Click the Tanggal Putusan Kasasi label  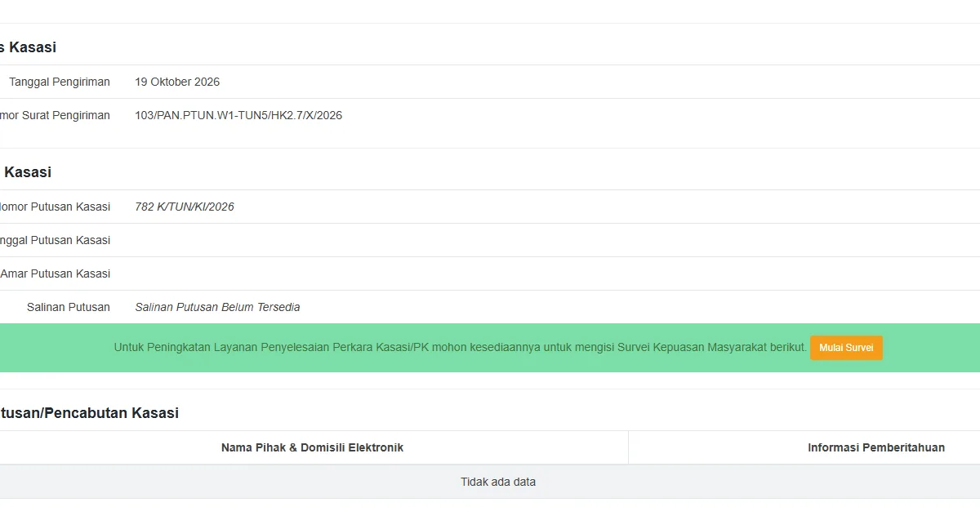point(55,240)
